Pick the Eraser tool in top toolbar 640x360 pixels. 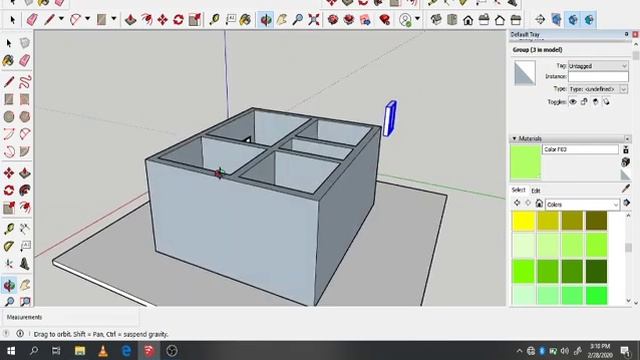coord(32,20)
